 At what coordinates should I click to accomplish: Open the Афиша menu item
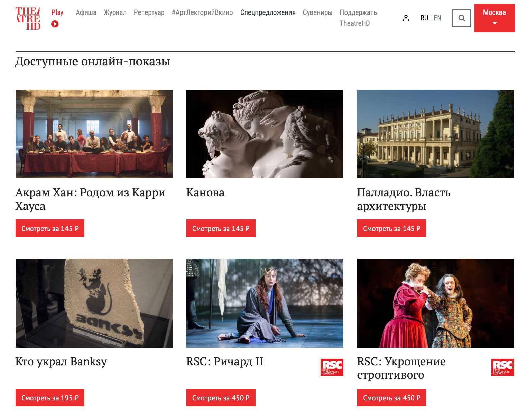click(x=86, y=12)
